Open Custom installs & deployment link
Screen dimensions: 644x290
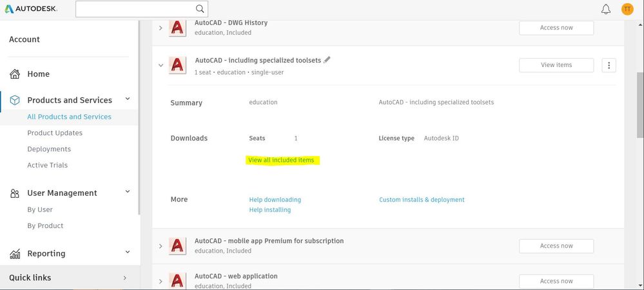point(422,200)
